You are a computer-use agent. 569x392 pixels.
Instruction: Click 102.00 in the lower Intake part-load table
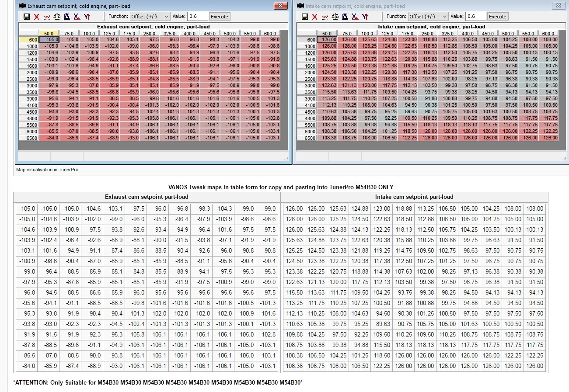(426, 272)
